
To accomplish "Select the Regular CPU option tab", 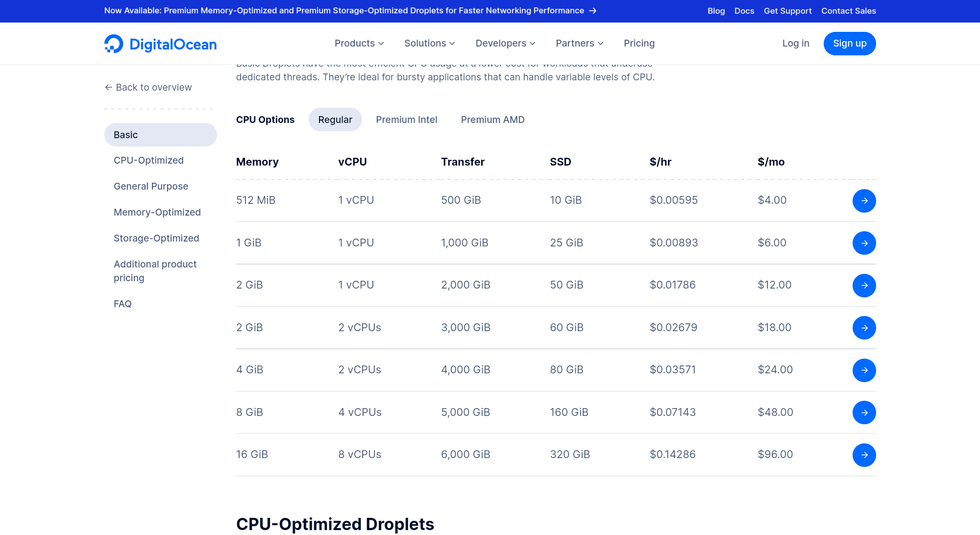I will [x=335, y=119].
